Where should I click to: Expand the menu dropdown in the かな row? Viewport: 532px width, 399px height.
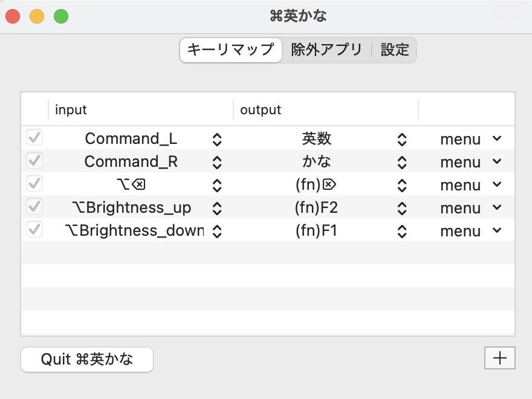pyautogui.click(x=470, y=163)
